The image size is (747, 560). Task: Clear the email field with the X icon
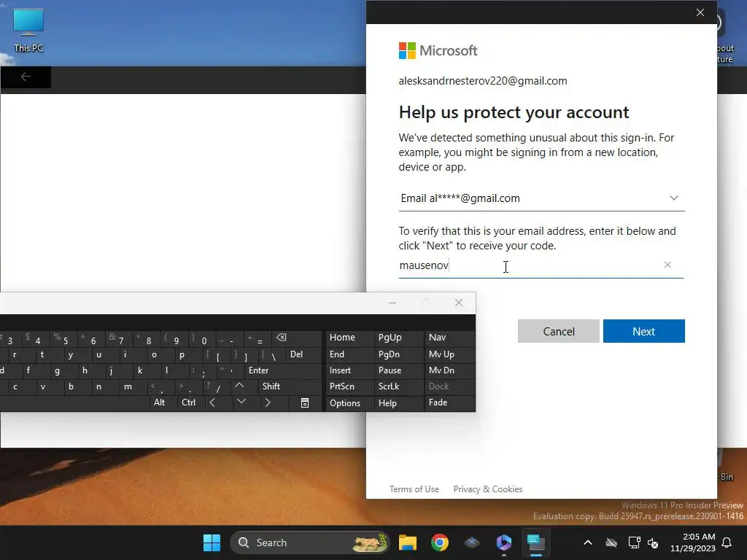[x=667, y=265]
